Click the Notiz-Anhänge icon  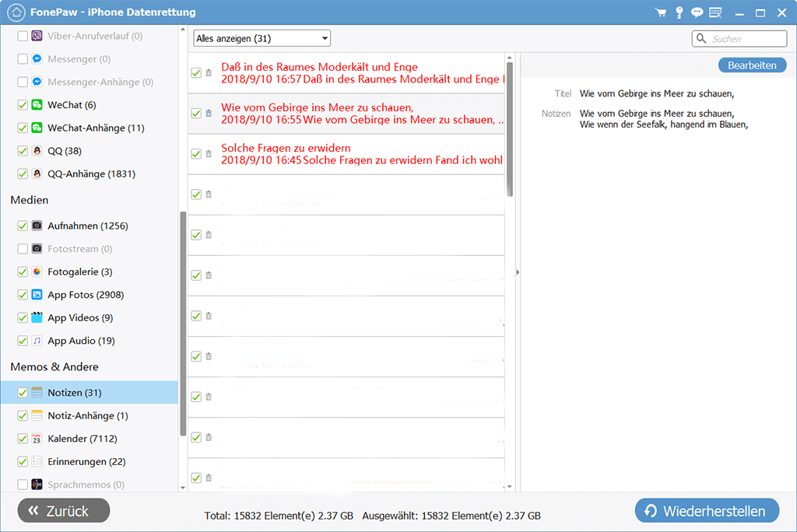pos(37,415)
